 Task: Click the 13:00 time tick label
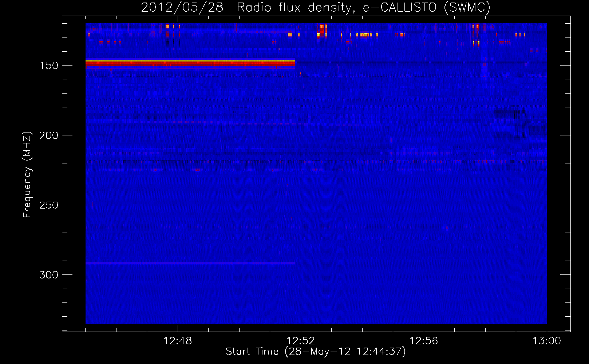pyautogui.click(x=547, y=341)
